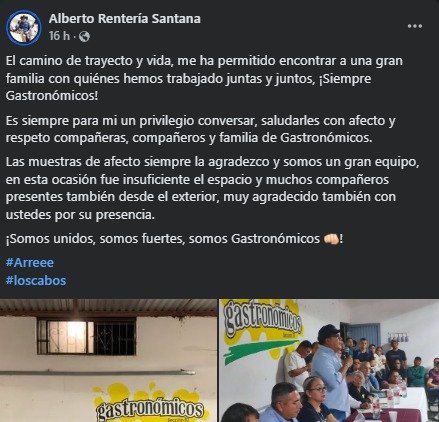Click the fist emoji in the post
This screenshot has height=422, width=439.
click(331, 239)
